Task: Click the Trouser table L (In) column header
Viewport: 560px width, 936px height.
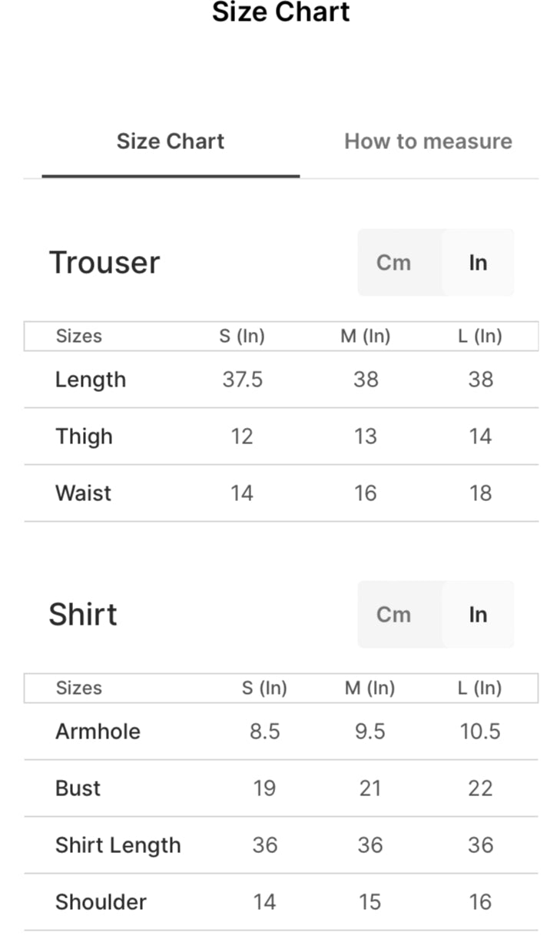Action: (x=480, y=336)
